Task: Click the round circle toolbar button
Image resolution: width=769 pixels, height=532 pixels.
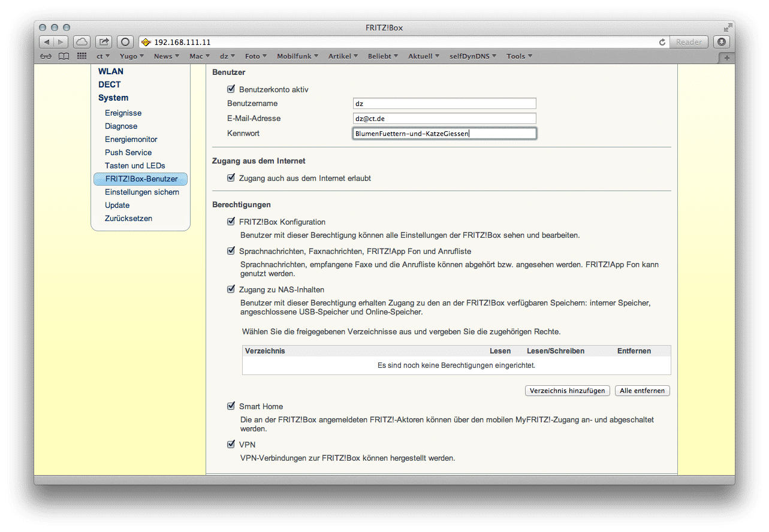Action: (x=125, y=42)
